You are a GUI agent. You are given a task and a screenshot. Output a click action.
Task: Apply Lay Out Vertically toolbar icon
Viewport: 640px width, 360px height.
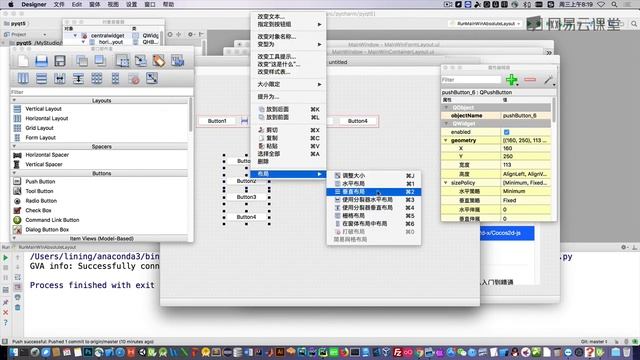tap(41, 78)
